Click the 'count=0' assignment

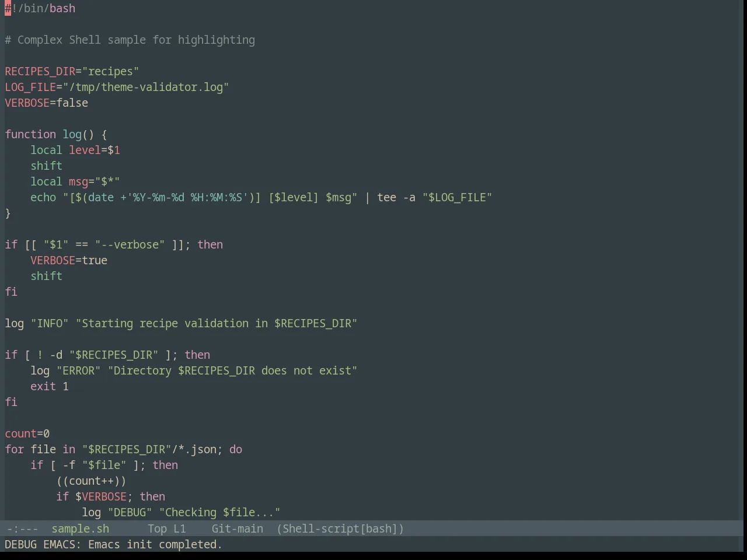click(27, 433)
